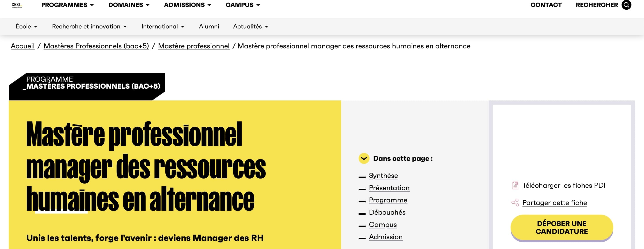Go to the CONTACT page
The image size is (644, 249).
pos(546,5)
